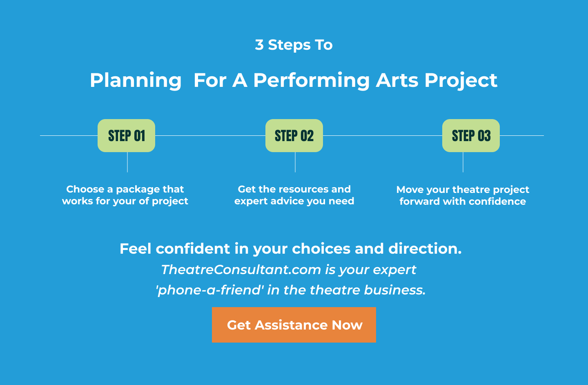Click 'Feel confident in your choices' headline
This screenshot has height=385, width=588.
(290, 248)
